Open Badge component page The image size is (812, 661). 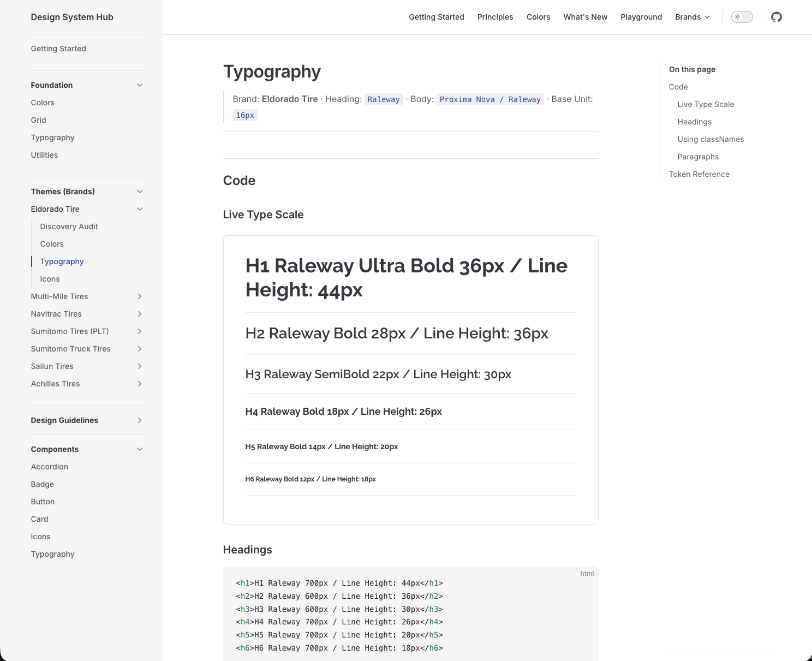(43, 484)
